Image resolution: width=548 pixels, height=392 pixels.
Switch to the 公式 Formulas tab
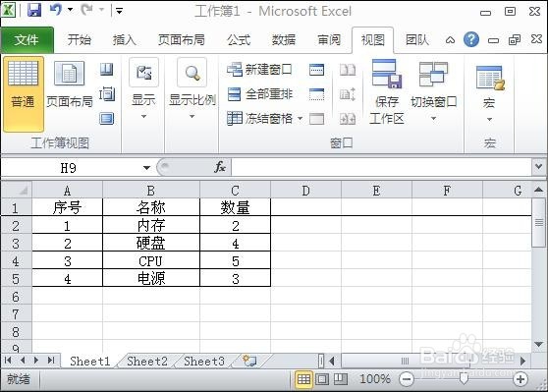pyautogui.click(x=239, y=40)
